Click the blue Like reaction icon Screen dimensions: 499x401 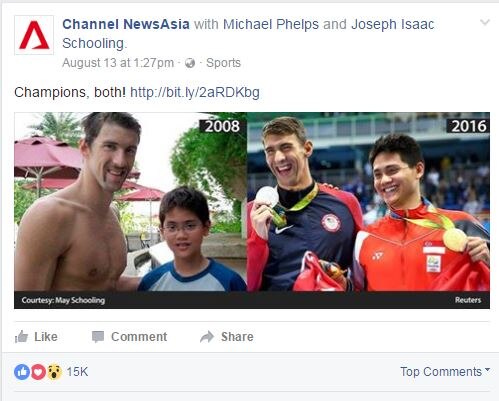[x=22, y=372]
